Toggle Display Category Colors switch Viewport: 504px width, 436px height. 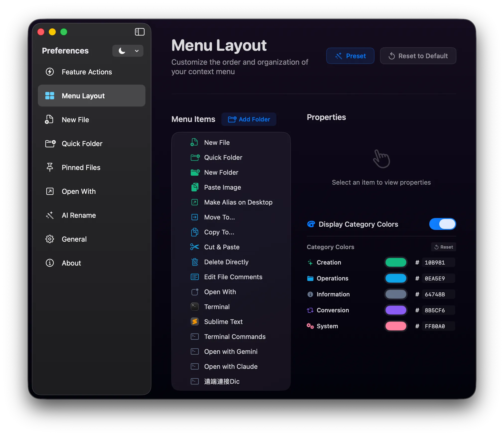point(442,224)
